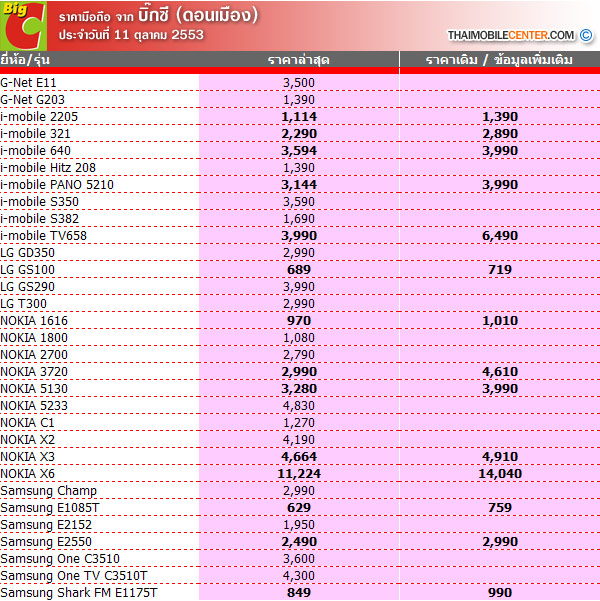Click LG GD350 model name

tap(28, 253)
